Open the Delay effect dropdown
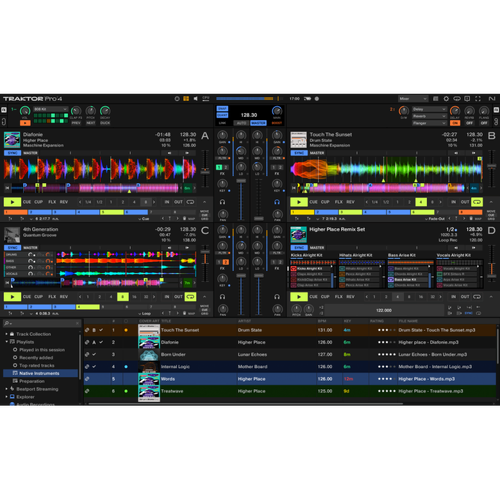Screen dimensions: 500x500 (429, 109)
